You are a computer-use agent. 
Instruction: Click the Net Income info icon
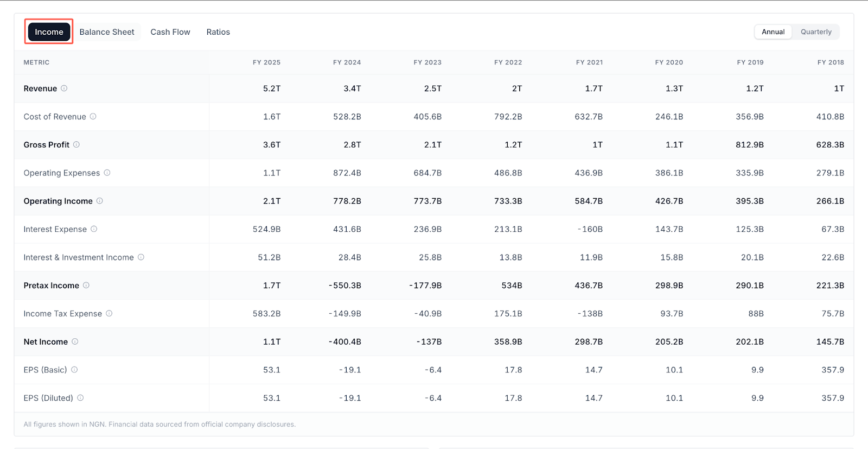75,342
